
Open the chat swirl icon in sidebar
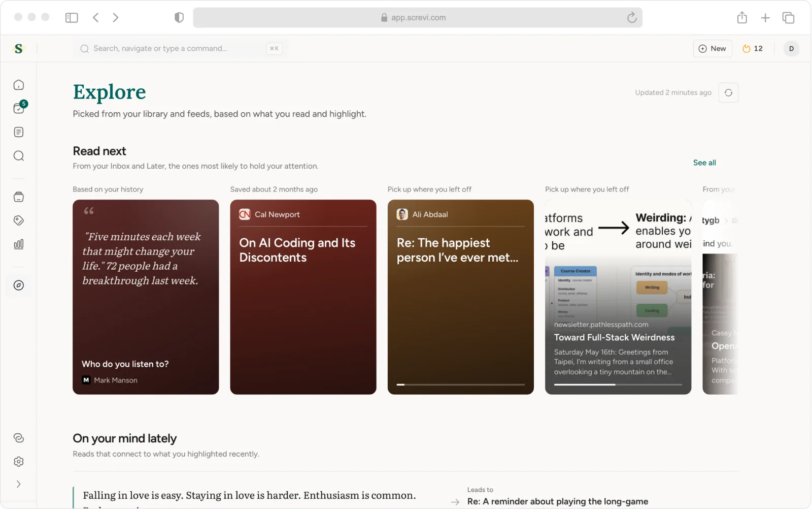tap(19, 438)
